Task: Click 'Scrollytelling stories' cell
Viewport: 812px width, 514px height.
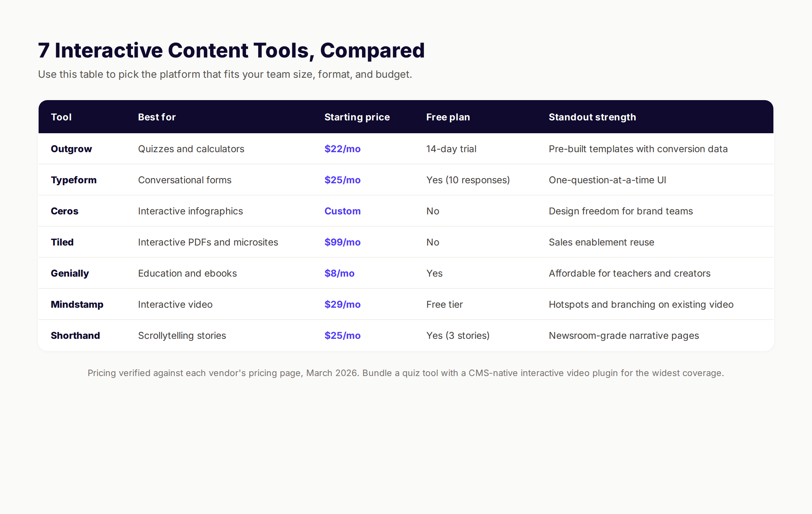Action: 182,335
